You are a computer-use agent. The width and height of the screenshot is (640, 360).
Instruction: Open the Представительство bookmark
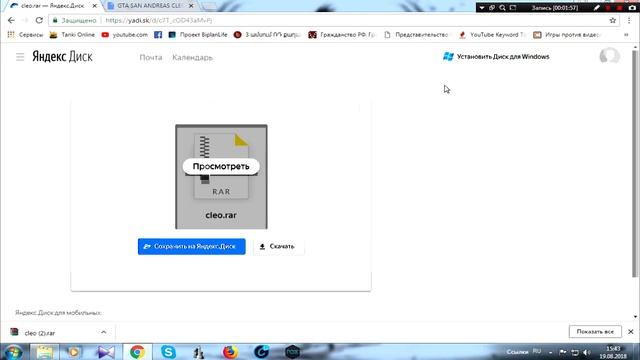(416, 35)
